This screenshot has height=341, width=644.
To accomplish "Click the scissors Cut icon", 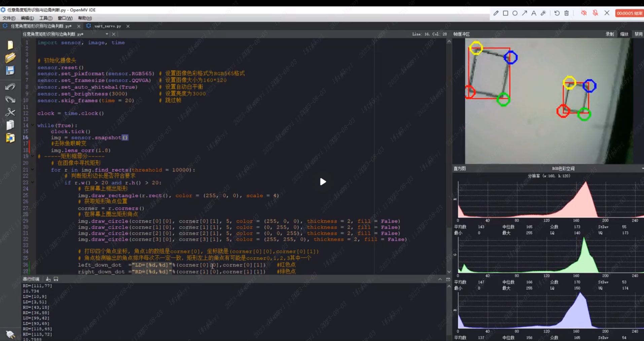I will 10,112.
